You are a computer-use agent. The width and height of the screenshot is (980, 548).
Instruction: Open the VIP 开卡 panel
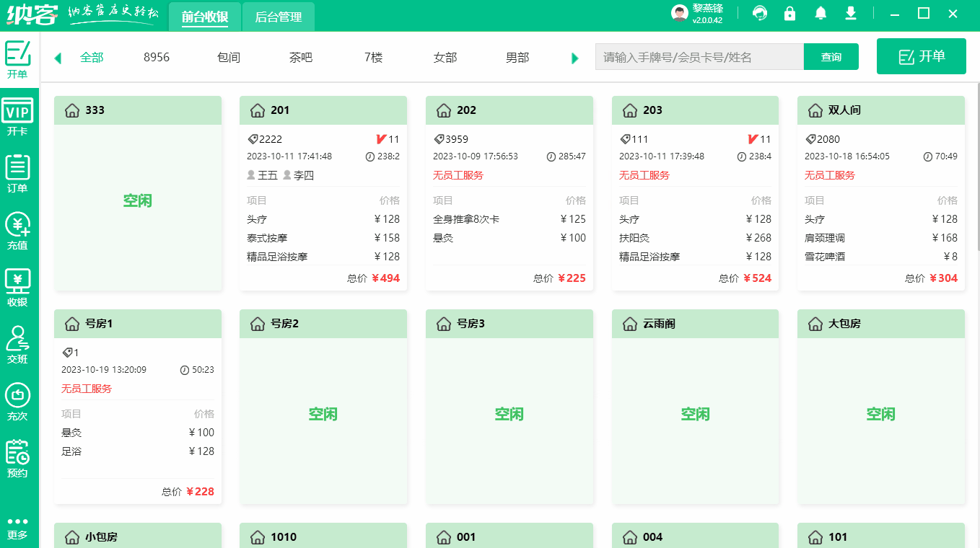(x=19, y=115)
